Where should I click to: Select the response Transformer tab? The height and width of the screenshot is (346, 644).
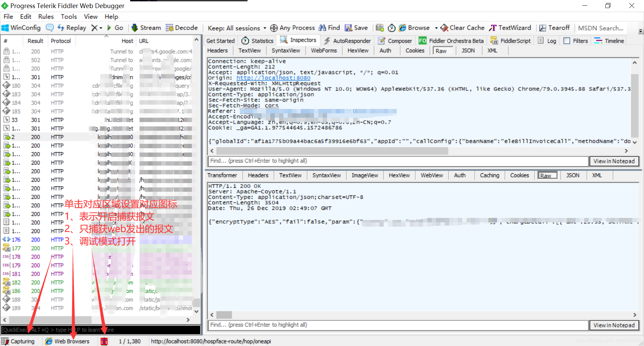222,175
